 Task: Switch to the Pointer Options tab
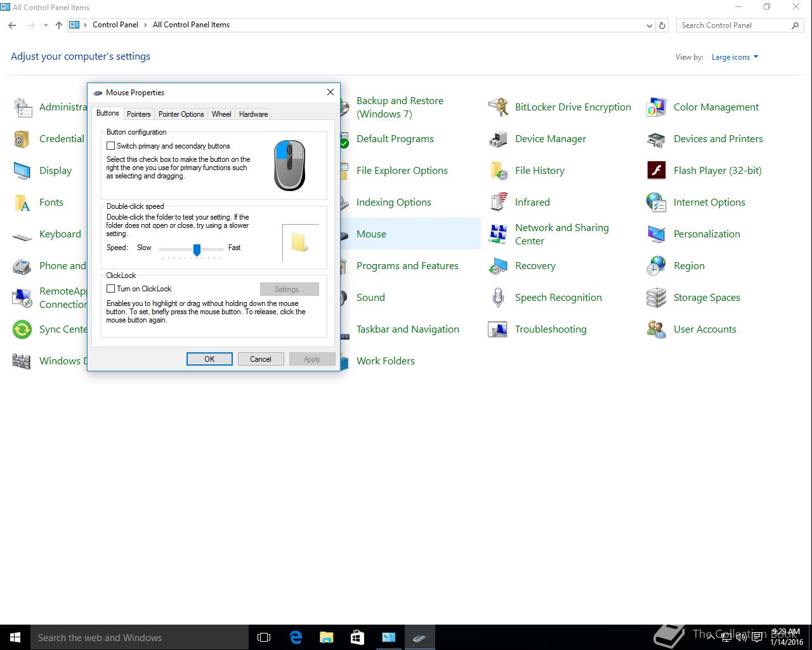pos(181,114)
